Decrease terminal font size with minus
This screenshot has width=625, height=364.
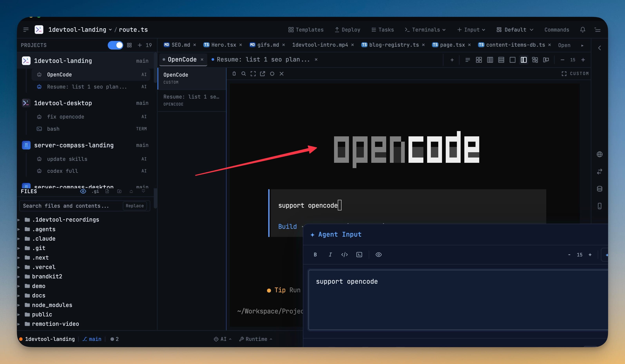pyautogui.click(x=562, y=60)
